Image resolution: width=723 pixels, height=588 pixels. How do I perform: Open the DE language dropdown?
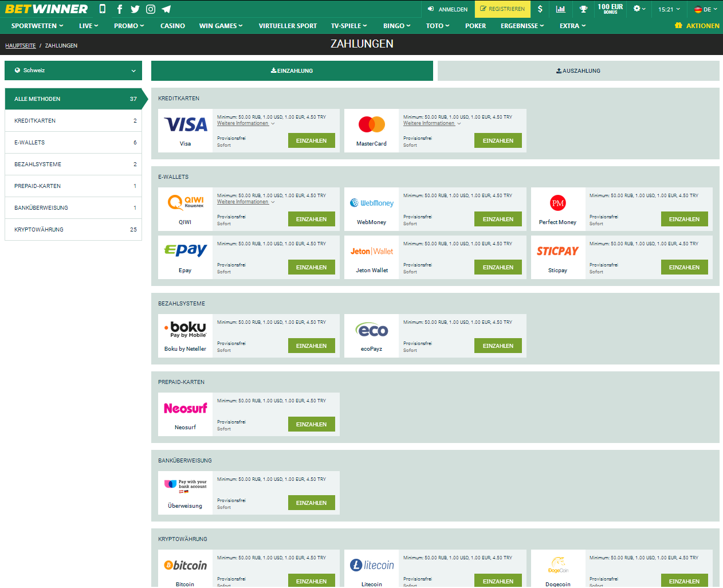(706, 9)
